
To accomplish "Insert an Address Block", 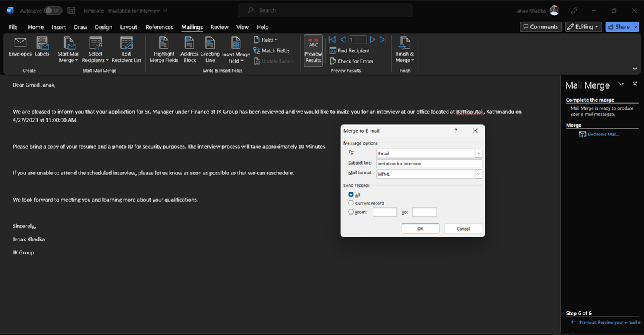I will (x=190, y=50).
